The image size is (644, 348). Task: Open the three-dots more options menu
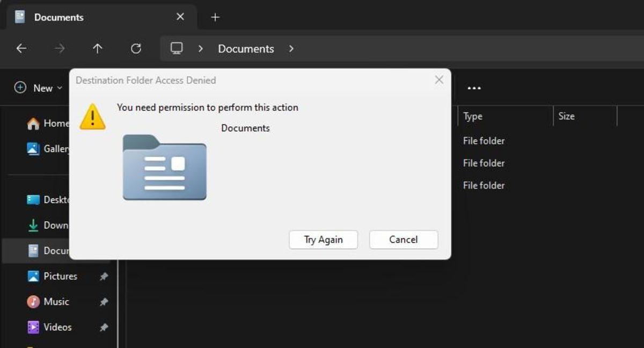click(474, 88)
